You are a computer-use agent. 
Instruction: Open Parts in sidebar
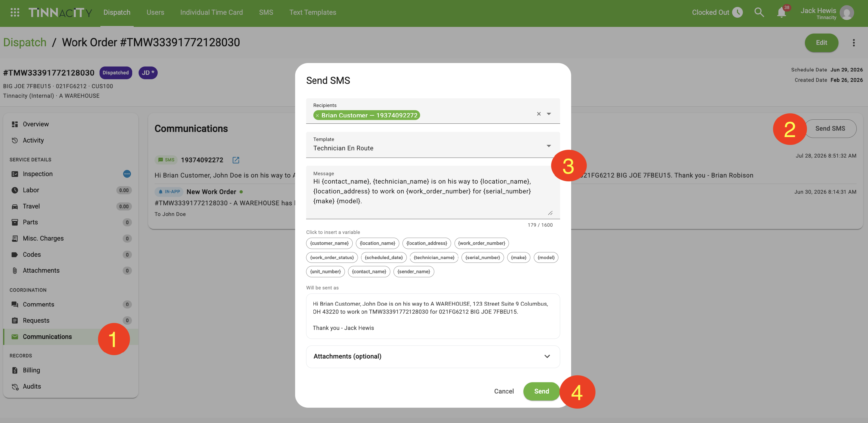point(70,222)
